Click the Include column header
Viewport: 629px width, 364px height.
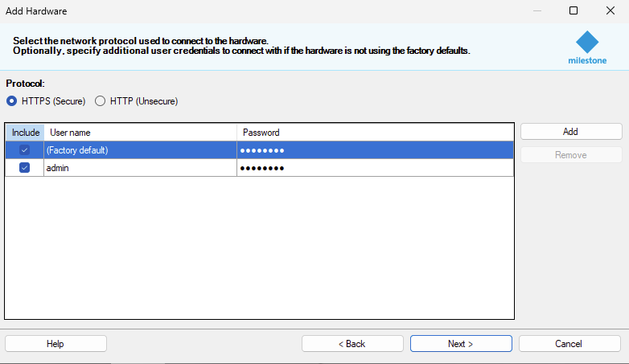point(25,133)
